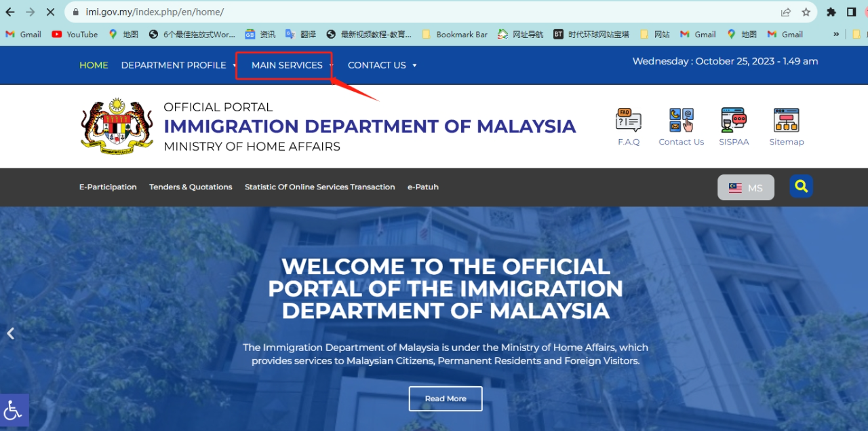Click the browser forward arrow
868x431 pixels.
(x=30, y=12)
